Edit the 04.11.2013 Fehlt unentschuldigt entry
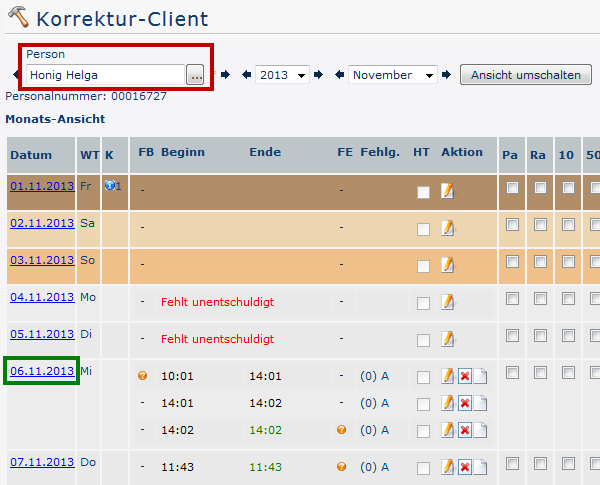 447,302
